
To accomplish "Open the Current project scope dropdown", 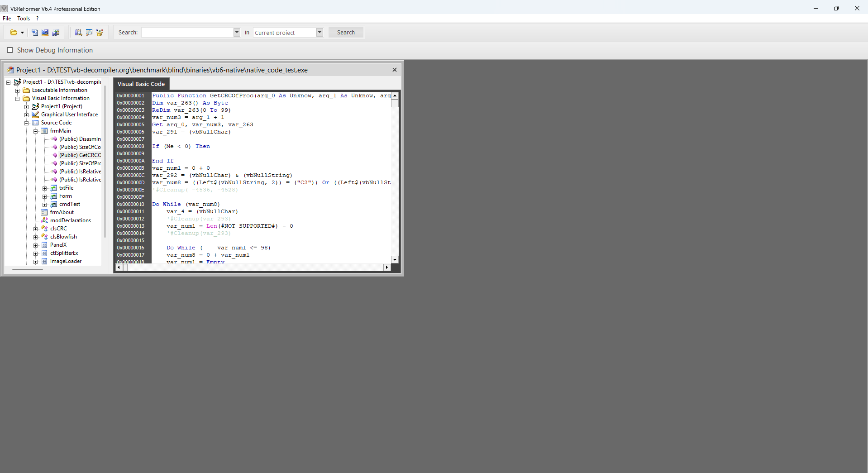I will click(x=320, y=32).
